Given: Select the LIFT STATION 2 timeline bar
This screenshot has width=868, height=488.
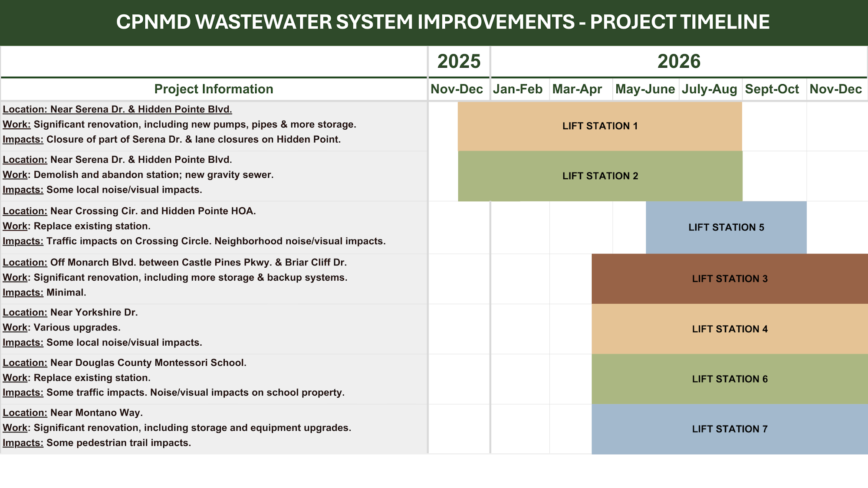Looking at the screenshot, I should [599, 176].
